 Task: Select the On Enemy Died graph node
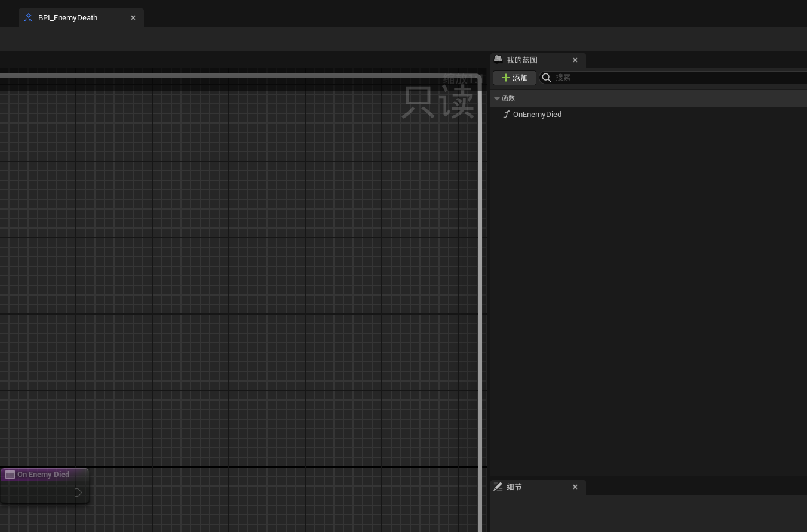click(44, 486)
